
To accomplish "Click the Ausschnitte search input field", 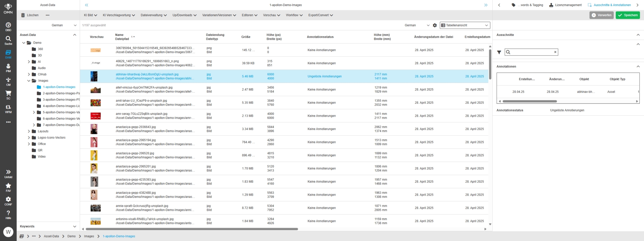I will coord(532,52).
